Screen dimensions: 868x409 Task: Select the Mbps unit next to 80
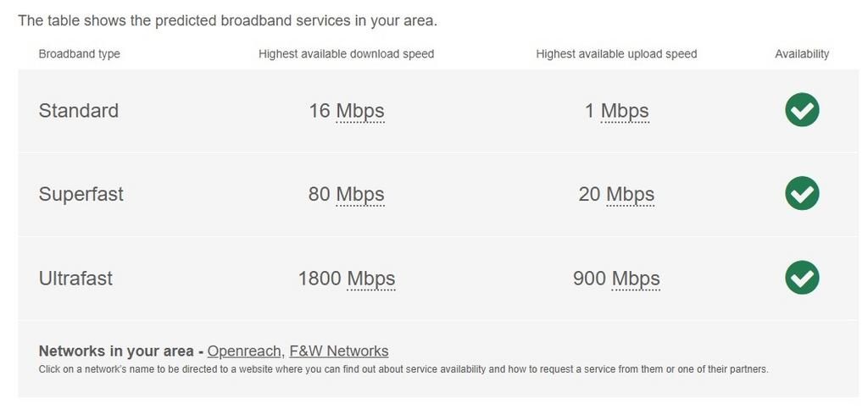[x=360, y=195]
